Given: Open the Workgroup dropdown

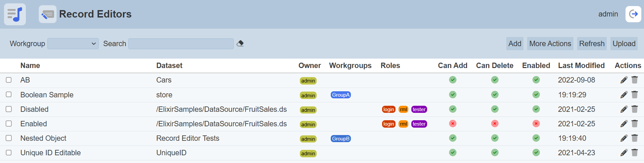Looking at the screenshot, I should pos(73,44).
